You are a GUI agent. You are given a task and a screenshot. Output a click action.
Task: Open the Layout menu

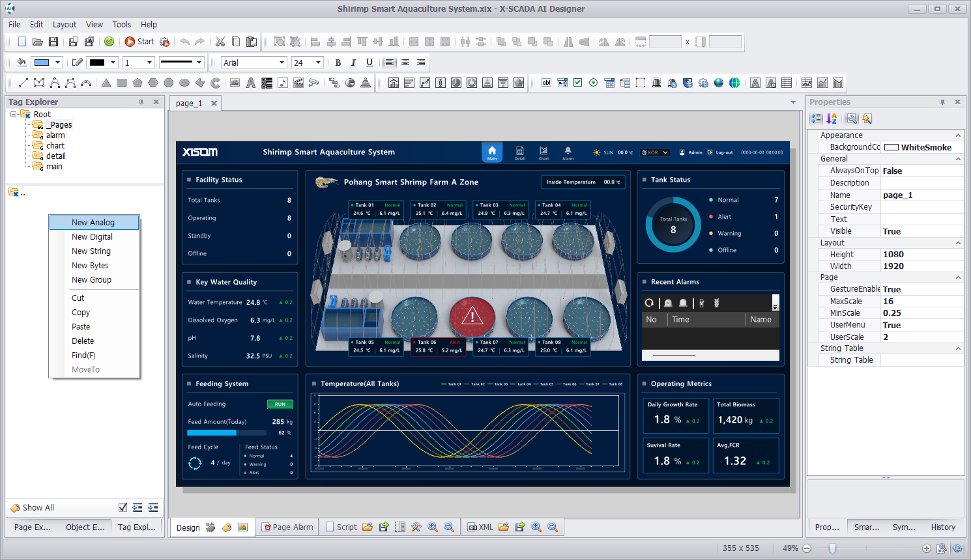[65, 24]
